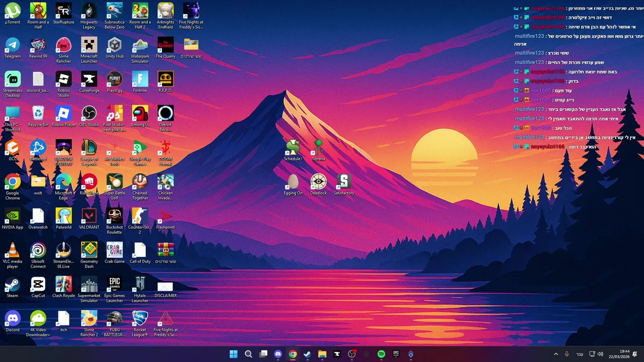Screen dimensions: 644x362
Task: Open Task View from the taskbar
Action: [x=263, y=354]
